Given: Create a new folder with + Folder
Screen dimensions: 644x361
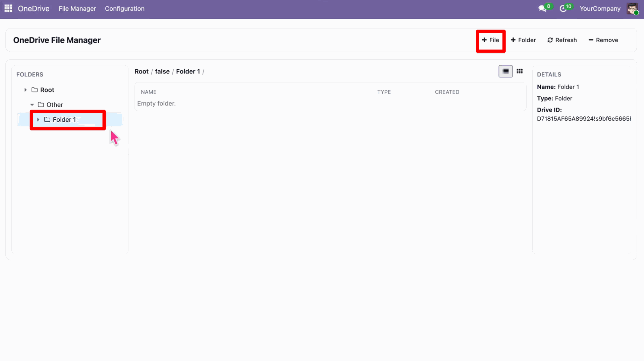Looking at the screenshot, I should (523, 40).
